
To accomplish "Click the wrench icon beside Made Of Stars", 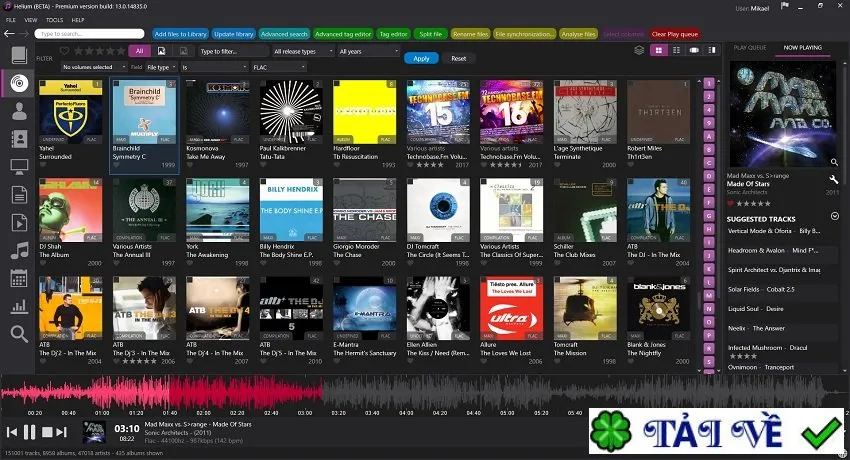I will click(x=834, y=179).
